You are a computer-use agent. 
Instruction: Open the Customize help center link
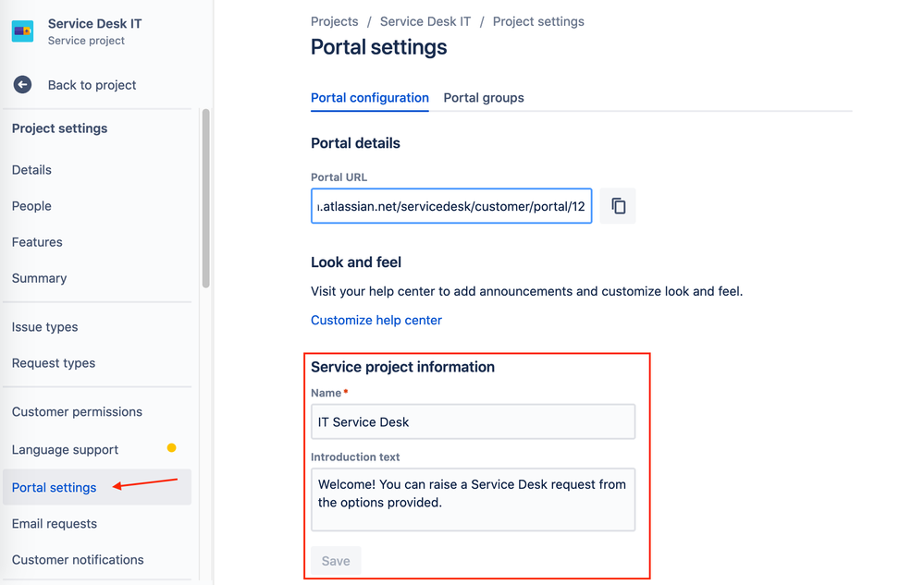click(x=376, y=321)
